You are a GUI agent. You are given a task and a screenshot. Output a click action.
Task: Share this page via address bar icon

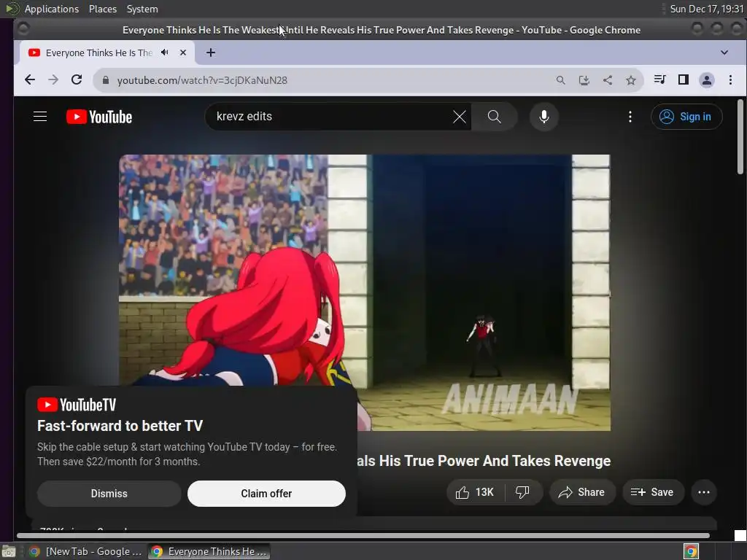[x=608, y=80]
